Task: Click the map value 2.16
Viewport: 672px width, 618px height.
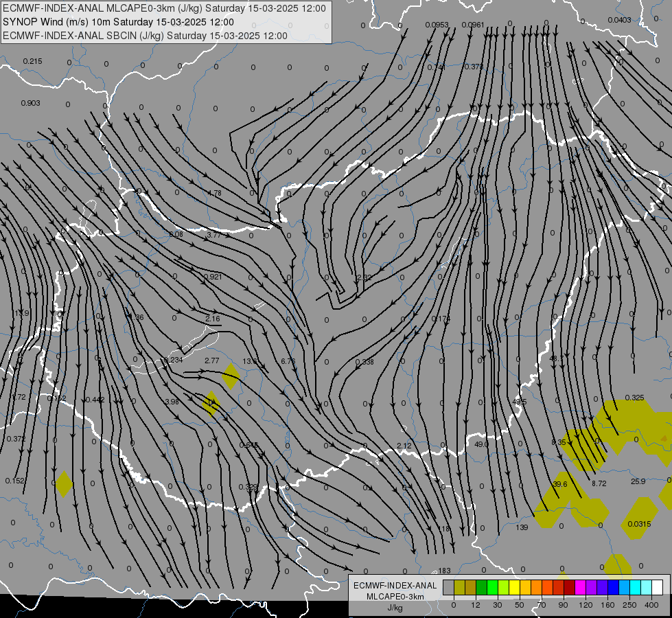Action: [x=213, y=319]
